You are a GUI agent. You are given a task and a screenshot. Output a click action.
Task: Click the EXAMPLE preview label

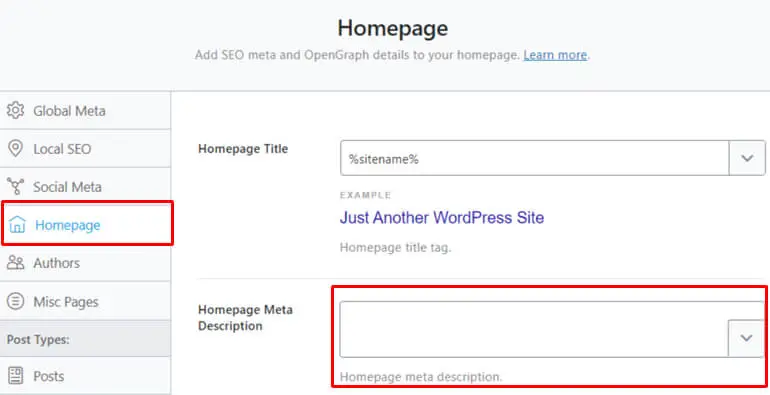(365, 195)
